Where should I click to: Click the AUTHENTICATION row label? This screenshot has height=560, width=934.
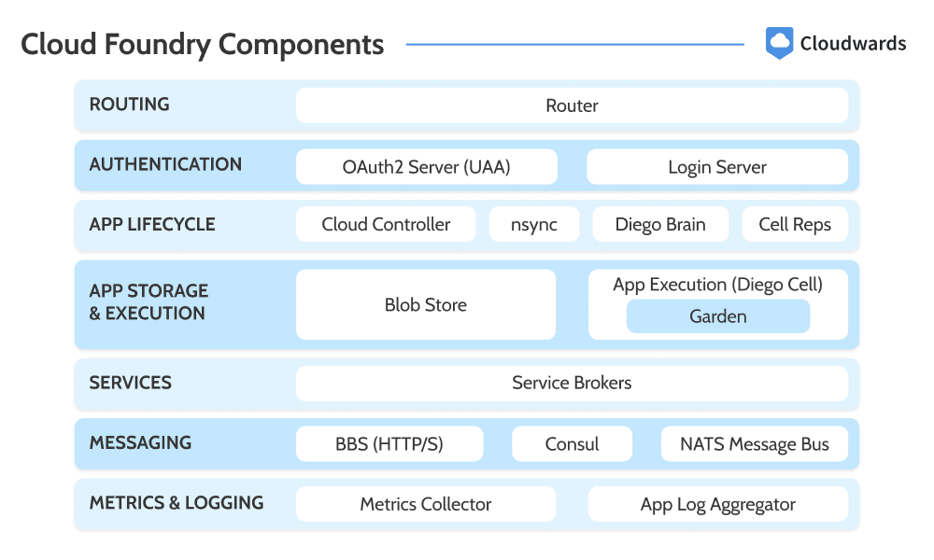pos(165,164)
